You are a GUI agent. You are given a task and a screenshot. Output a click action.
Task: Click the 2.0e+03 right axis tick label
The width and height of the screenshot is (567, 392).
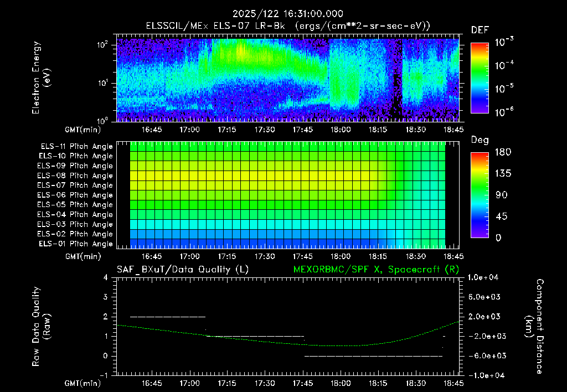[484, 316]
